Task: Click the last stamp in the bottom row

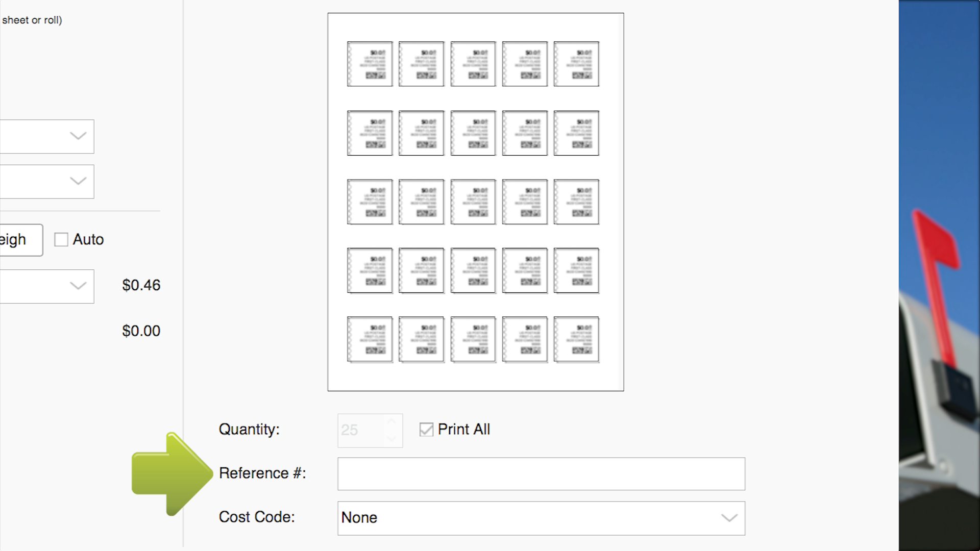Action: tap(576, 339)
